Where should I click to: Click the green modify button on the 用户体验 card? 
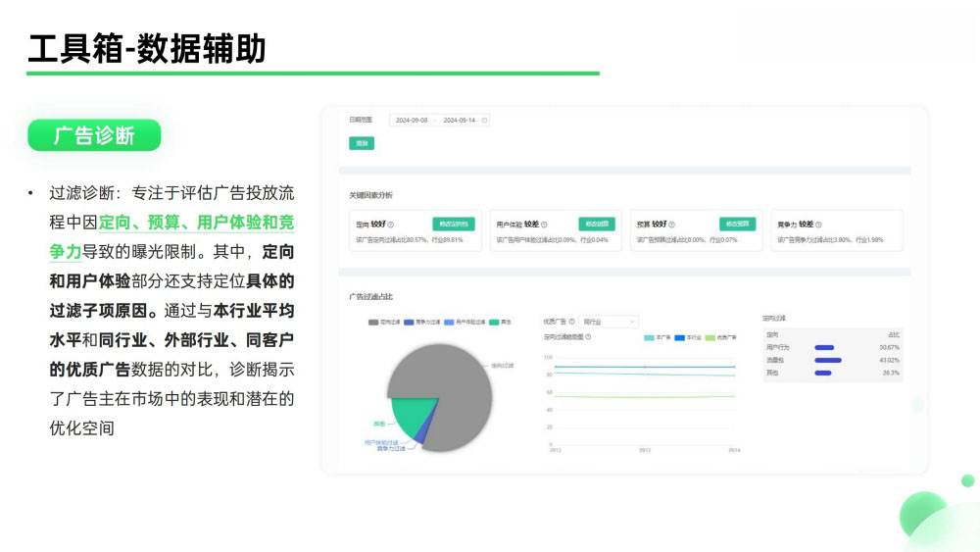click(597, 224)
